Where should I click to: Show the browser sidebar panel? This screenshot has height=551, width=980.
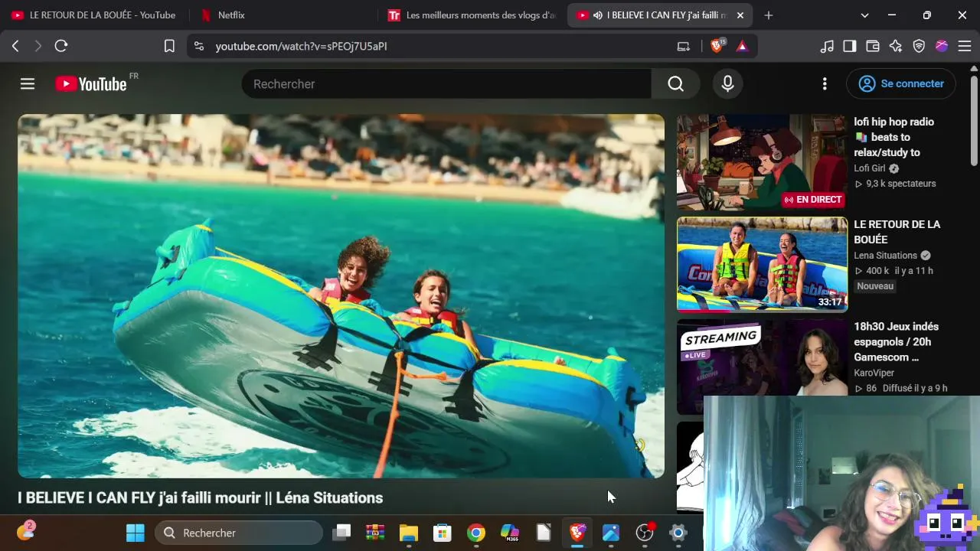[850, 46]
